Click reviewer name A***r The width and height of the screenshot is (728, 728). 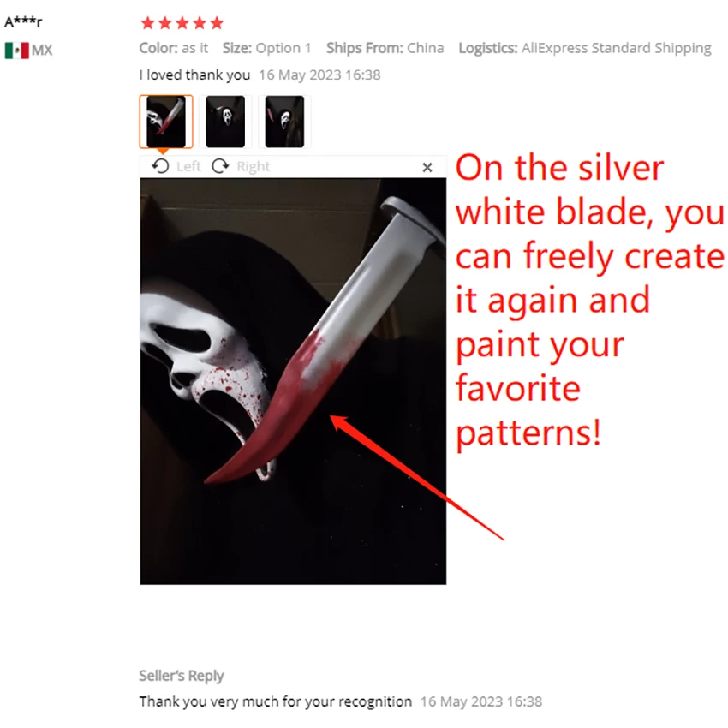23,21
